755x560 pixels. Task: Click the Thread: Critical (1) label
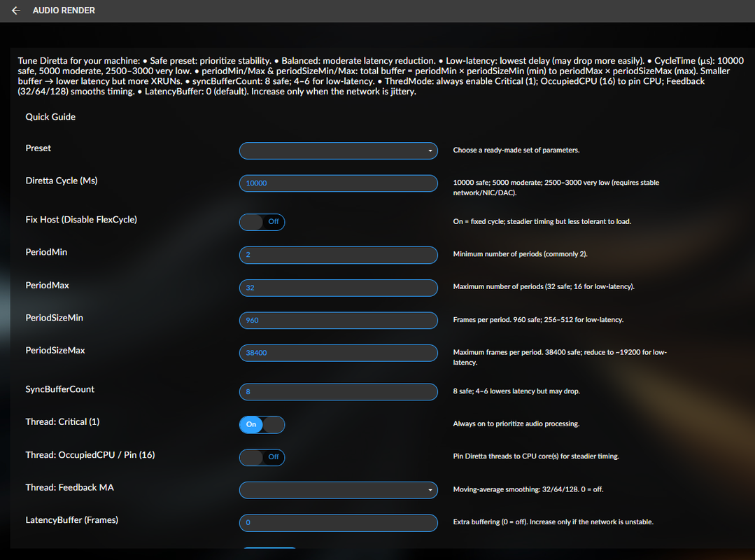(62, 422)
